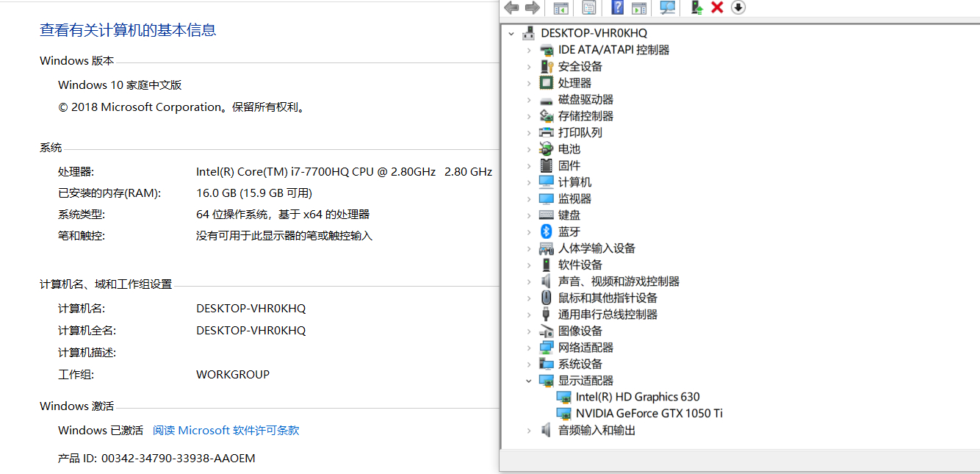Image resolution: width=980 pixels, height=474 pixels.
Task: Click the disable device down-arrow icon
Action: pyautogui.click(x=738, y=7)
